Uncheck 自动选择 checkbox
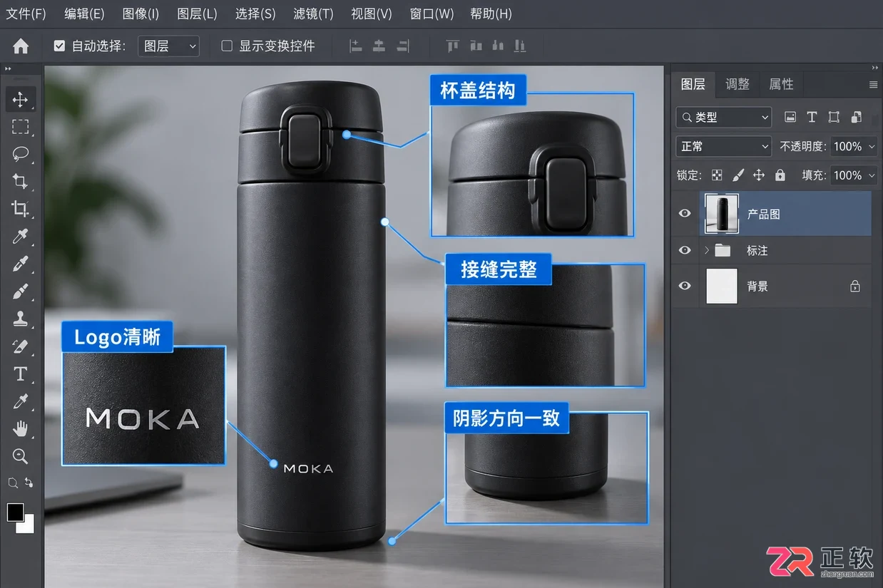The image size is (883, 588). [59, 46]
